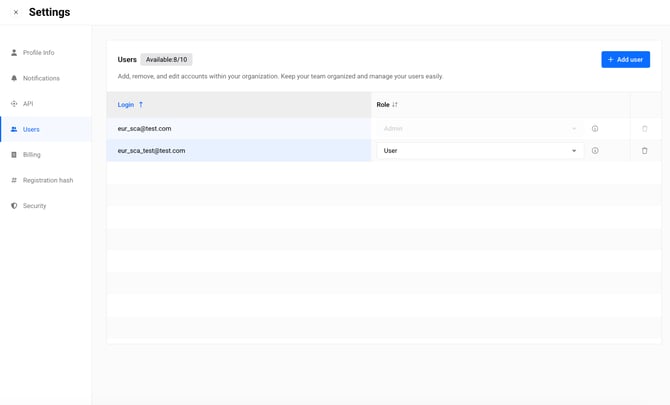Click the Role sort arrows icon

[395, 105]
